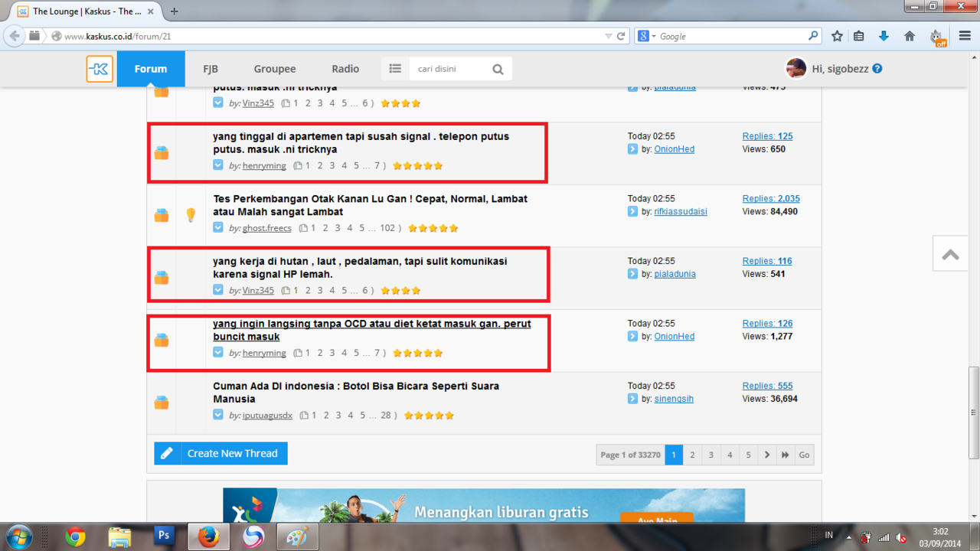This screenshot has width=980, height=551.
Task: Click the site search magnifier icon
Action: [498, 70]
